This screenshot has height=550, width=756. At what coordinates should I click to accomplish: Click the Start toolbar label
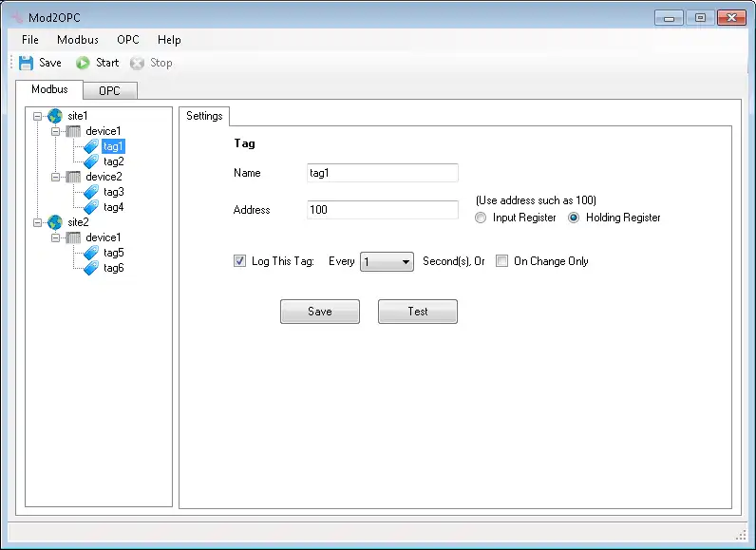pyautogui.click(x=107, y=63)
